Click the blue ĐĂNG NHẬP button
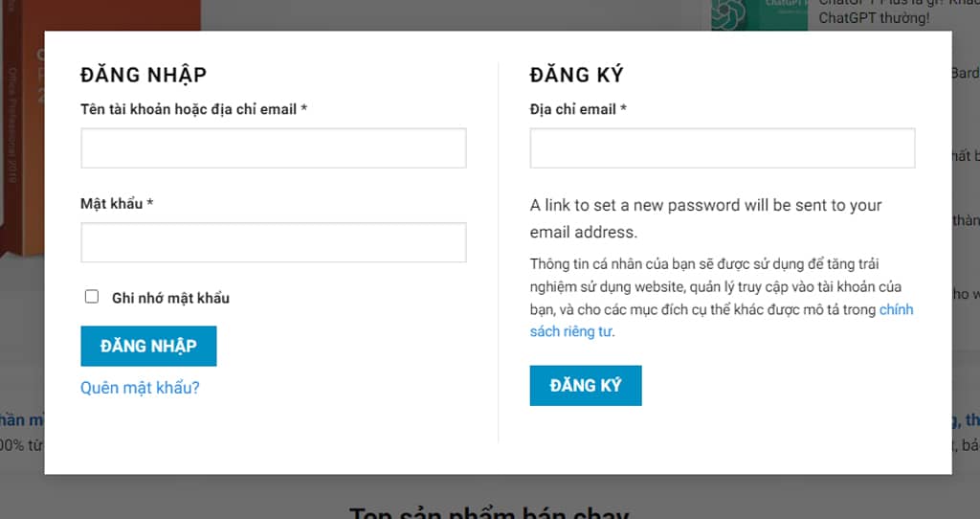Image resolution: width=980 pixels, height=519 pixels. [x=148, y=346]
